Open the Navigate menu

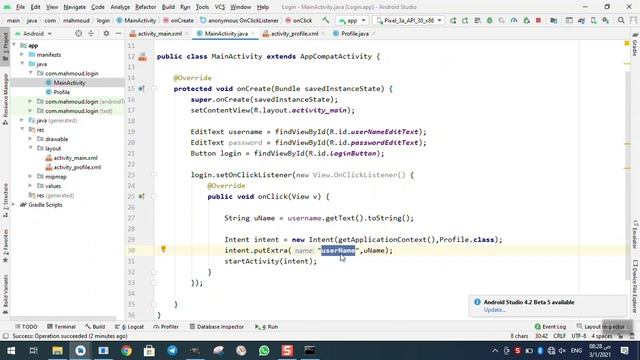(x=75, y=7)
